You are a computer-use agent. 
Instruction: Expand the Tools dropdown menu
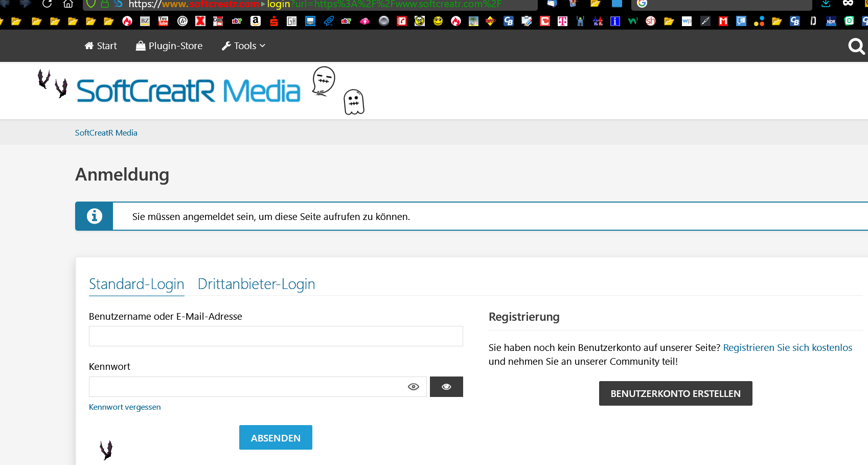pos(243,46)
